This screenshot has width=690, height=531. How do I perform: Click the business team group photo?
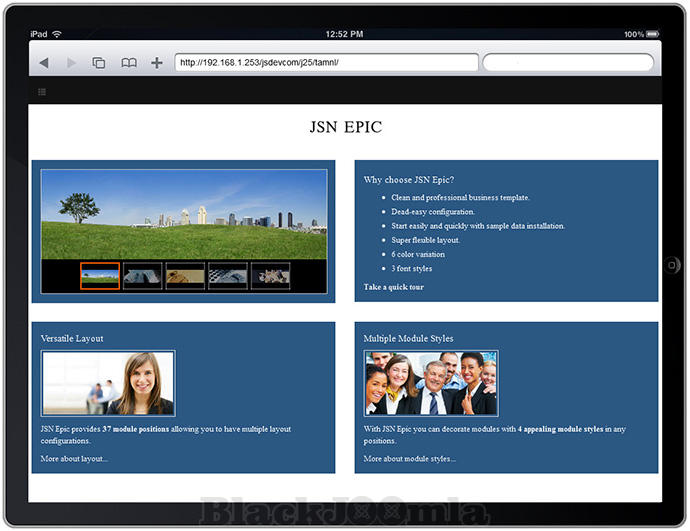pos(431,383)
